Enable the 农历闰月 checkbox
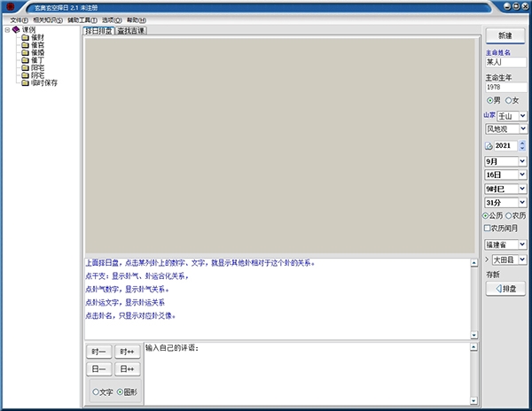The width and height of the screenshot is (532, 411). pyautogui.click(x=488, y=228)
